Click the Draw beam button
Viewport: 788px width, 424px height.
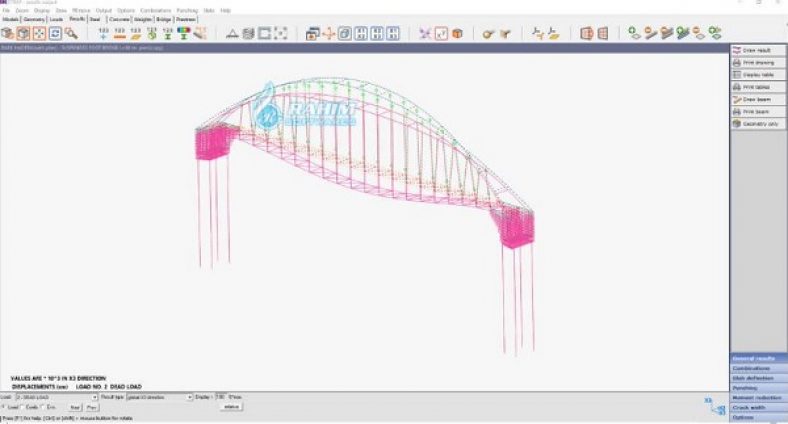(758, 99)
